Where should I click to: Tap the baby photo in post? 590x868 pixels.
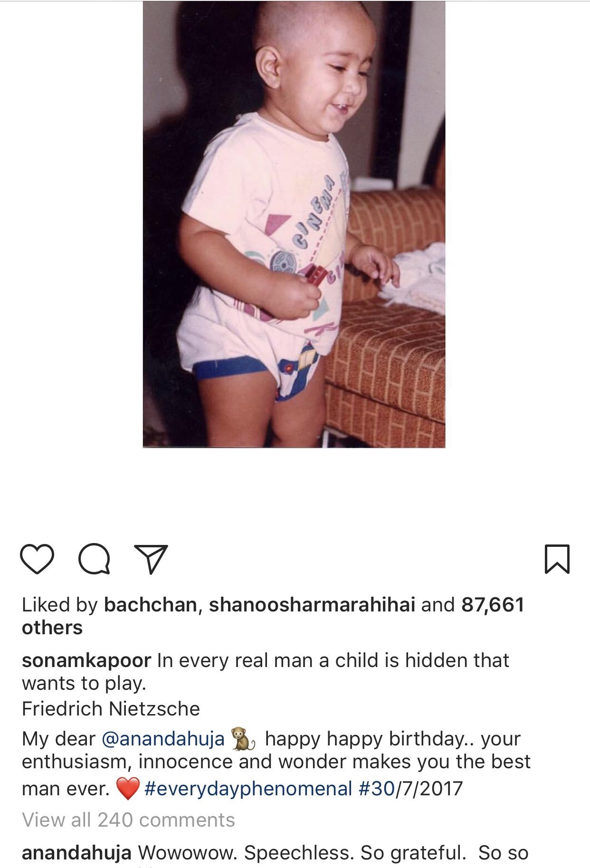point(294,224)
